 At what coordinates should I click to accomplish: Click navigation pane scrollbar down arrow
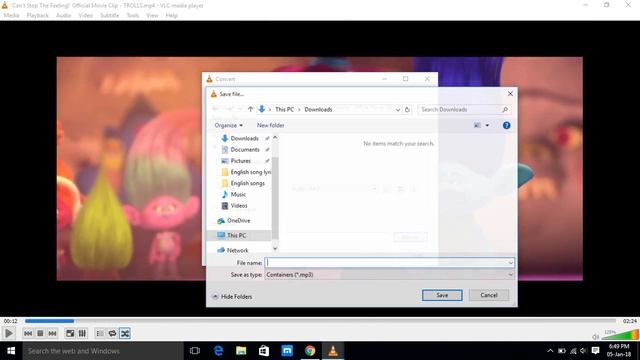pos(275,248)
